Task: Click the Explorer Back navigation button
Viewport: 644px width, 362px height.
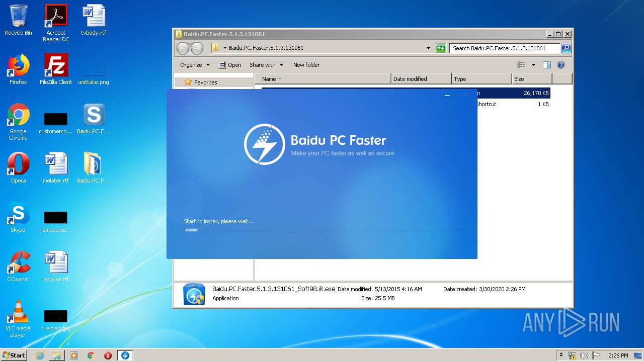Action: (183, 48)
